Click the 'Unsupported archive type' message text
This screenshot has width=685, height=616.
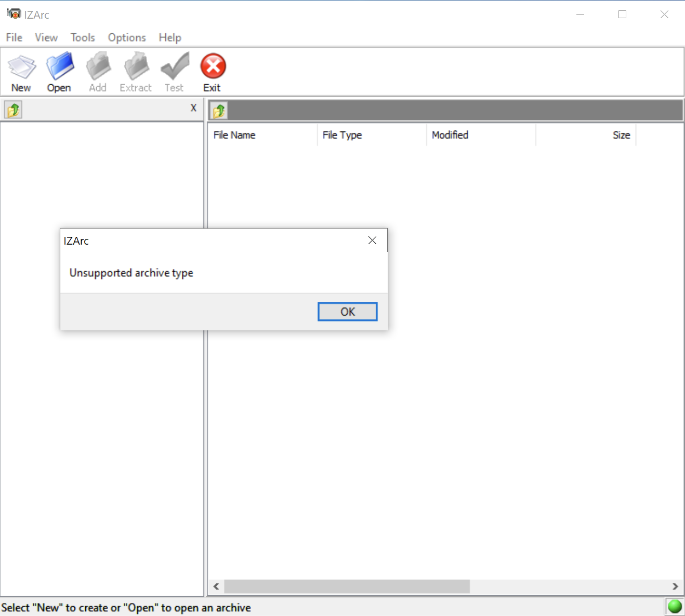click(x=131, y=273)
